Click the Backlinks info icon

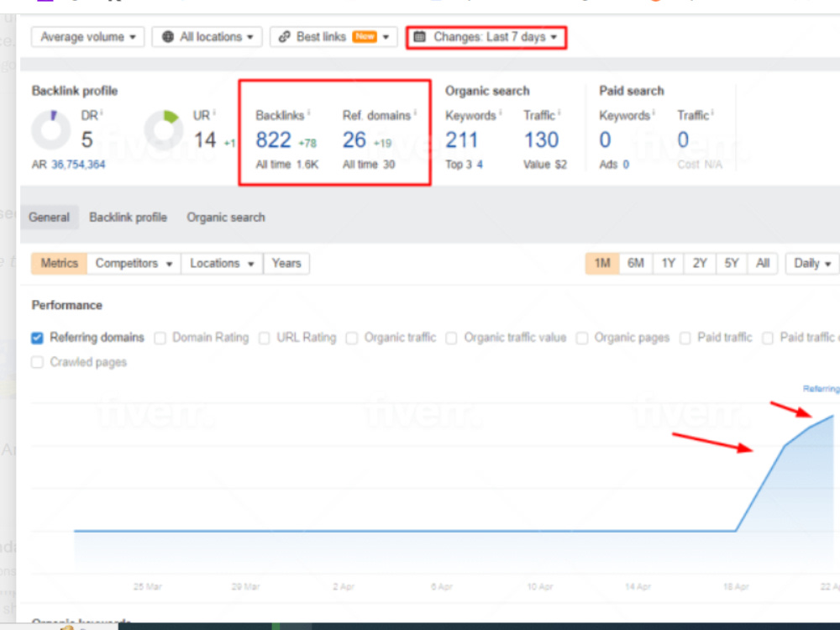(x=308, y=113)
